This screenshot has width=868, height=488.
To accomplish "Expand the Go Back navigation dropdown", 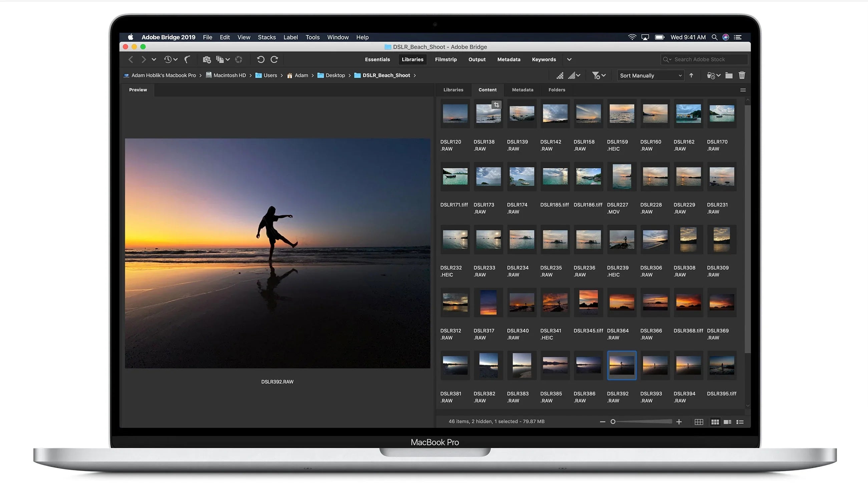I will [x=154, y=59].
